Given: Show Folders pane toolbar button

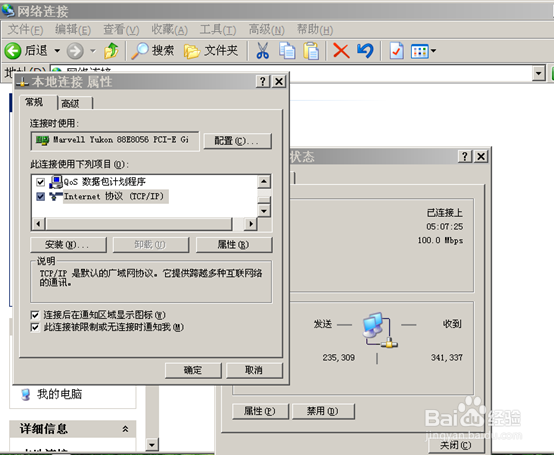Looking at the screenshot, I should click(x=211, y=51).
